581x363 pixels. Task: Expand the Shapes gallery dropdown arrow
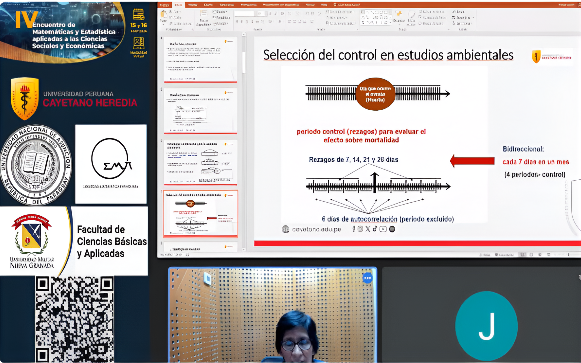click(x=391, y=22)
